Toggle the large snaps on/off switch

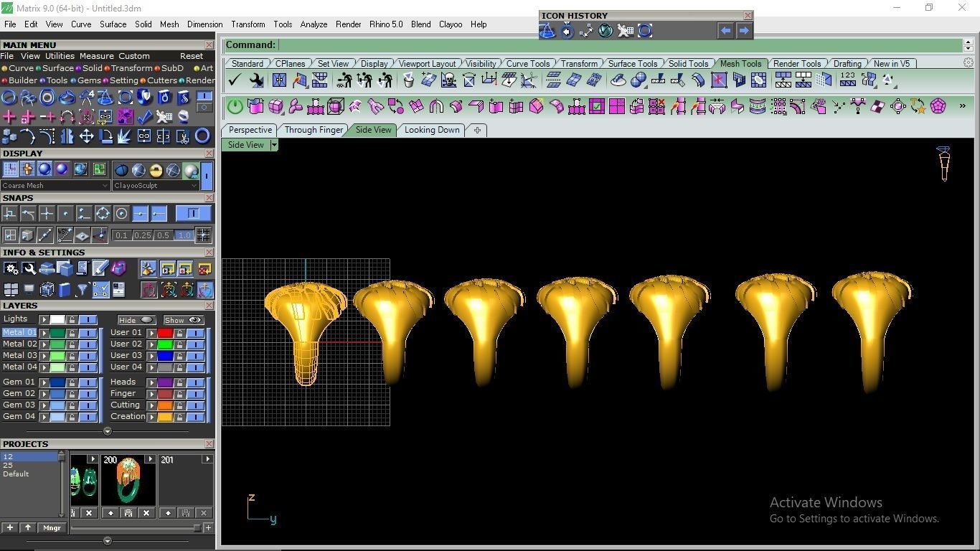[x=193, y=214]
